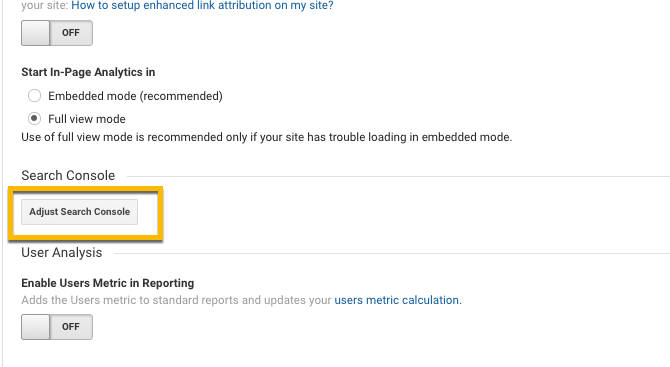This screenshot has height=367, width=670.
Task: Click the Full view mode label text
Action: pyautogui.click(x=87, y=119)
